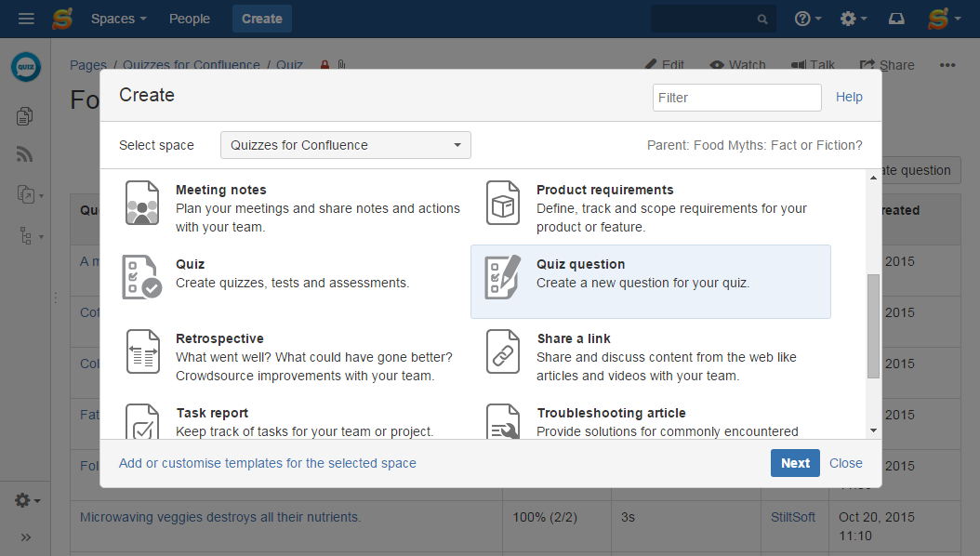This screenshot has height=556, width=980.
Task: Open the space settings gear at sidebar bottom
Action: [20, 499]
